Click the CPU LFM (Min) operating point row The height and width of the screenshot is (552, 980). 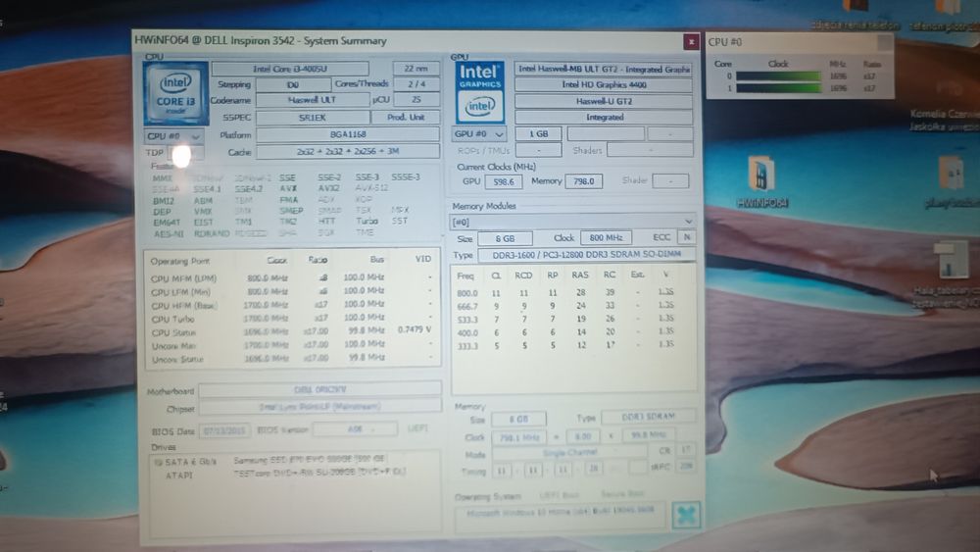click(291, 292)
